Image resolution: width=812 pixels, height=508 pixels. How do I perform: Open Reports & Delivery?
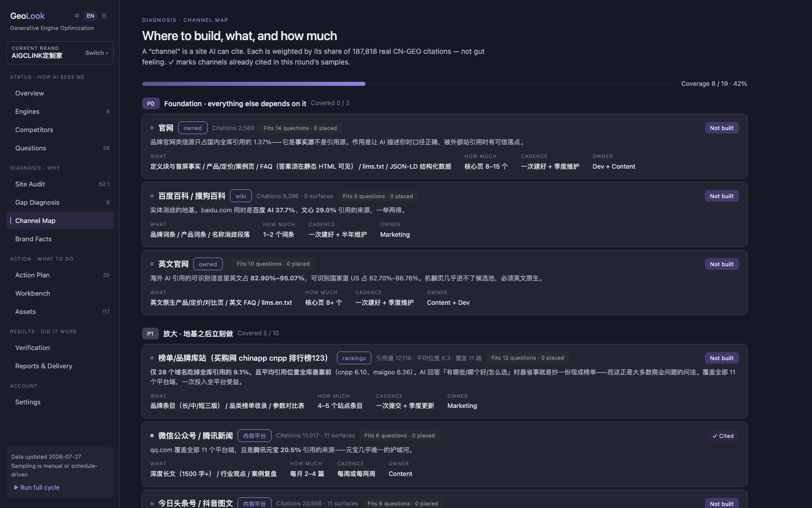pyautogui.click(x=60, y=366)
